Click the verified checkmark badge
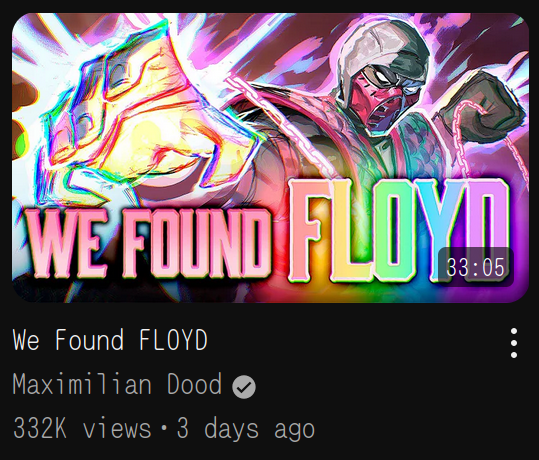The width and height of the screenshot is (539, 460). pos(244,387)
